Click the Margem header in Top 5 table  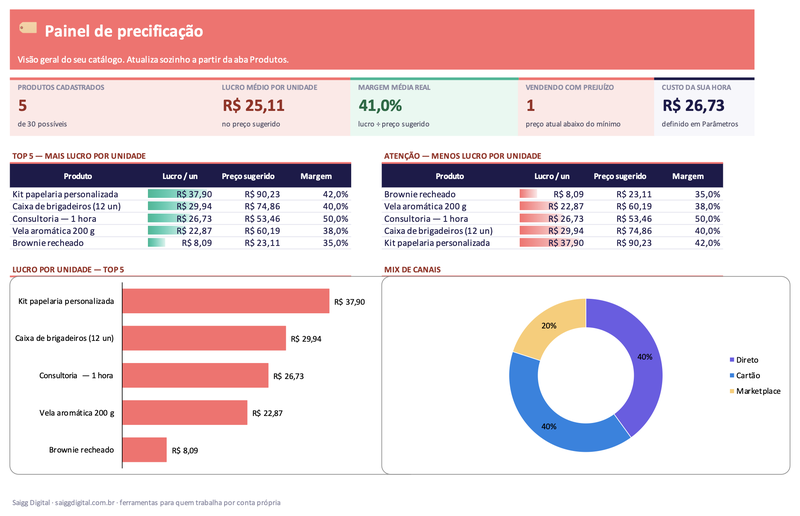tap(316, 176)
